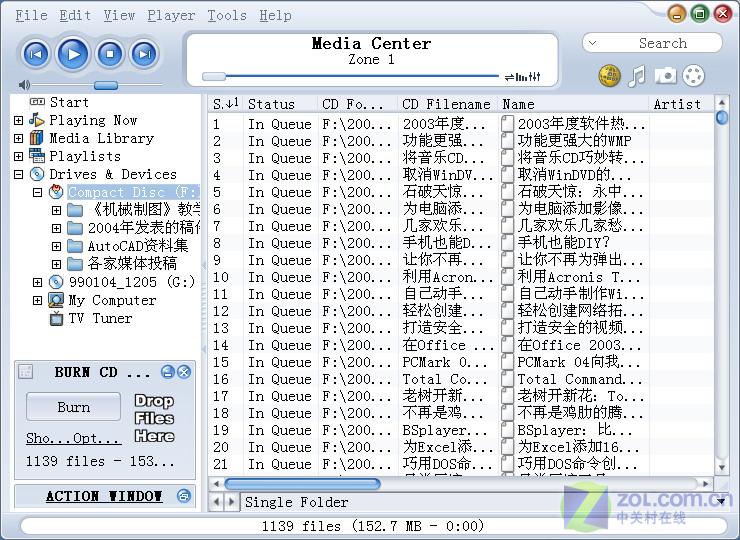Viewport: 740px width, 540px height.
Task: Expand the My Computer node
Action: (x=37, y=300)
